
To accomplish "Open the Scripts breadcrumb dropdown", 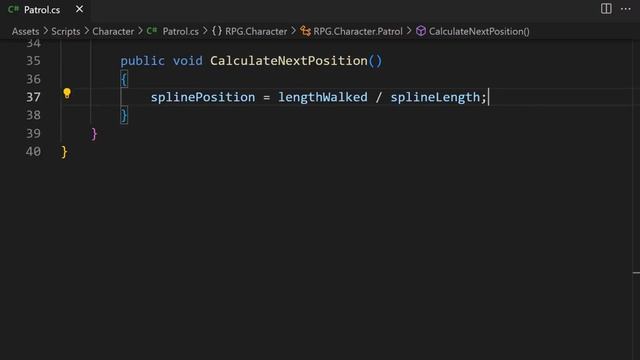I will click(x=66, y=31).
